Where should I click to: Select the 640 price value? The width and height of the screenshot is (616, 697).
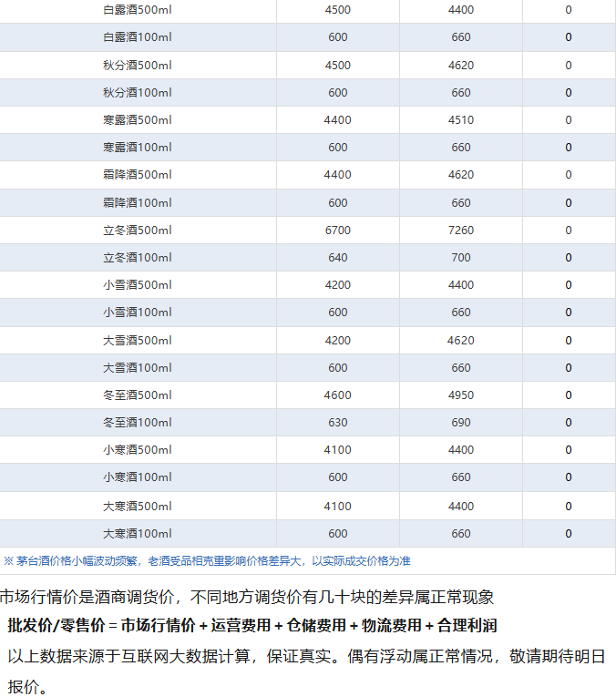point(337,258)
